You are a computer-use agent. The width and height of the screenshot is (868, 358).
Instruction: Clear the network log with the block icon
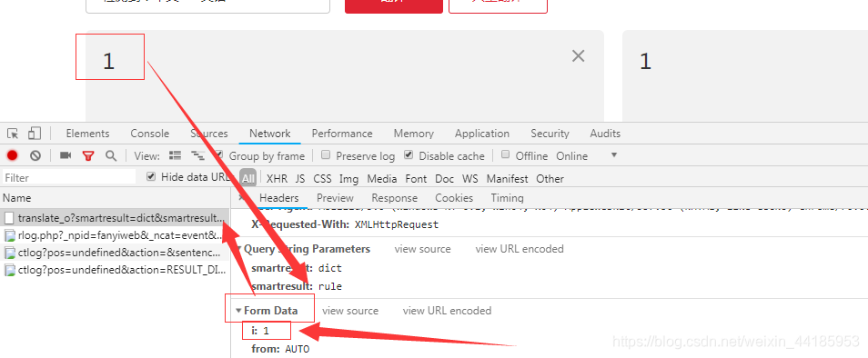35,155
